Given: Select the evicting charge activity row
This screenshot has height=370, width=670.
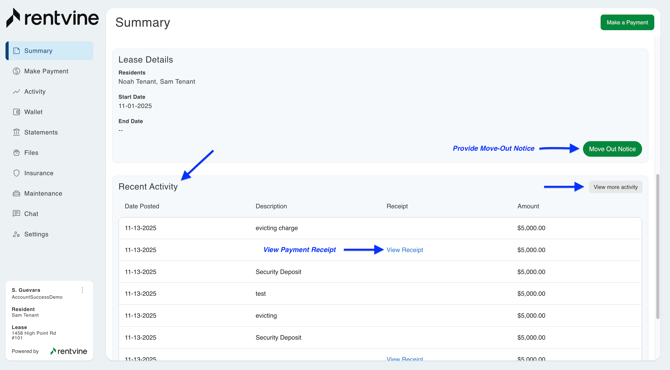Looking at the screenshot, I should coord(380,228).
